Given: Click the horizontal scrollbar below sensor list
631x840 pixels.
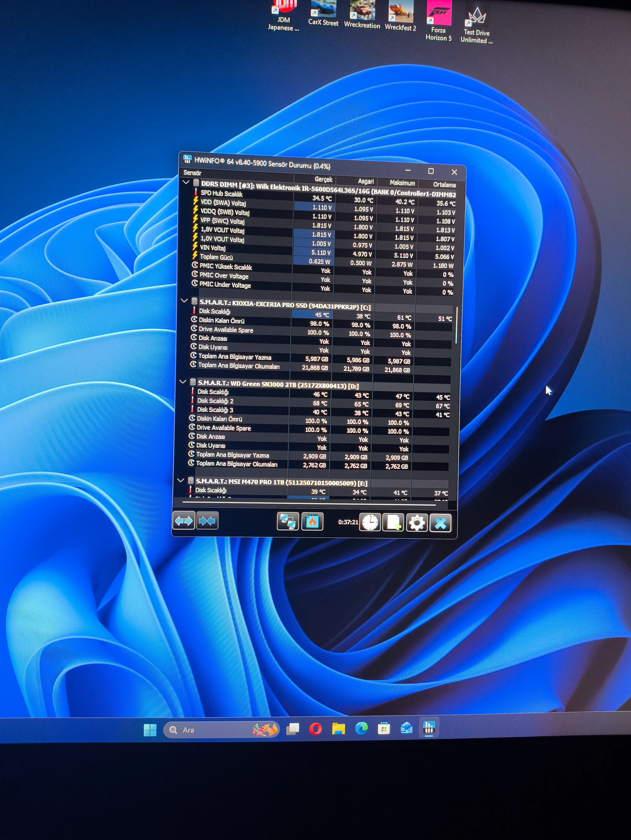Looking at the screenshot, I should 308,503.
